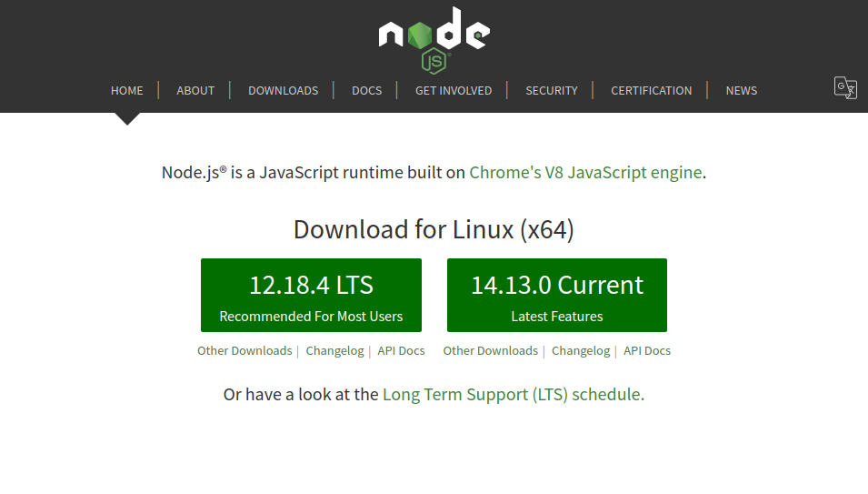Viewport: 868px width, 494px height.
Task: Open the Long Term Support schedule link
Action: [x=514, y=394]
